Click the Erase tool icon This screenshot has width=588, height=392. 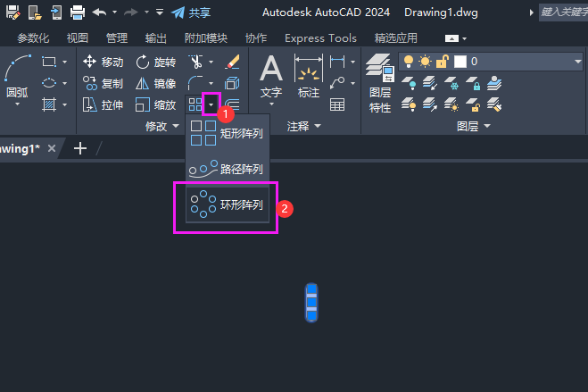point(233,62)
